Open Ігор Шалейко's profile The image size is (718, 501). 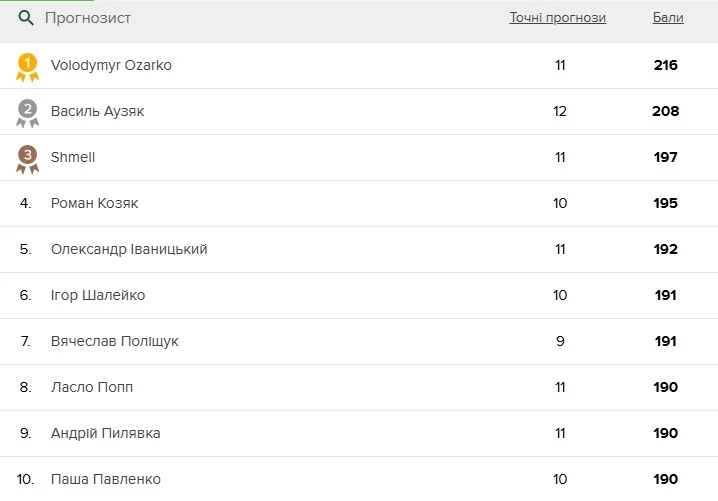[98, 295]
